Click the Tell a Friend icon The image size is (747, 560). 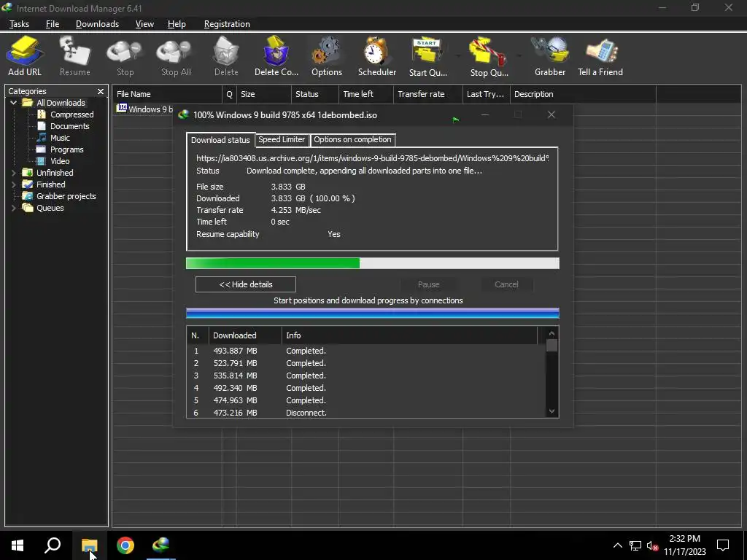600,55
